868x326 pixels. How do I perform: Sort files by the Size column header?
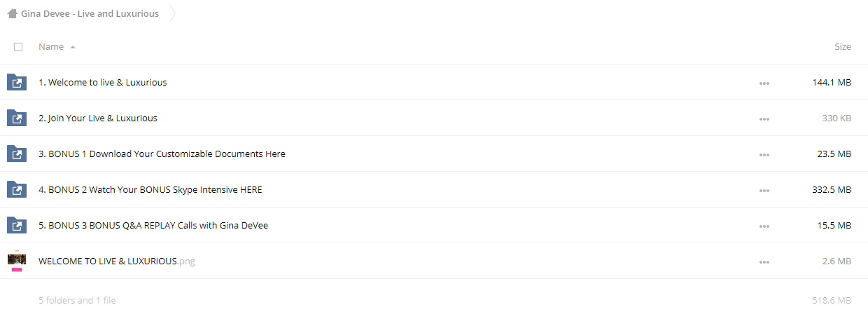843,47
